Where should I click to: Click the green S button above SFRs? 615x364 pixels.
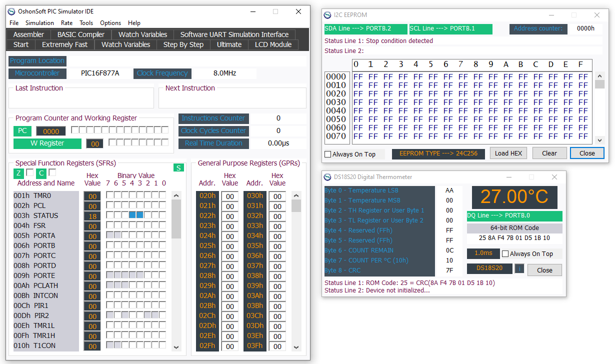pyautogui.click(x=178, y=167)
